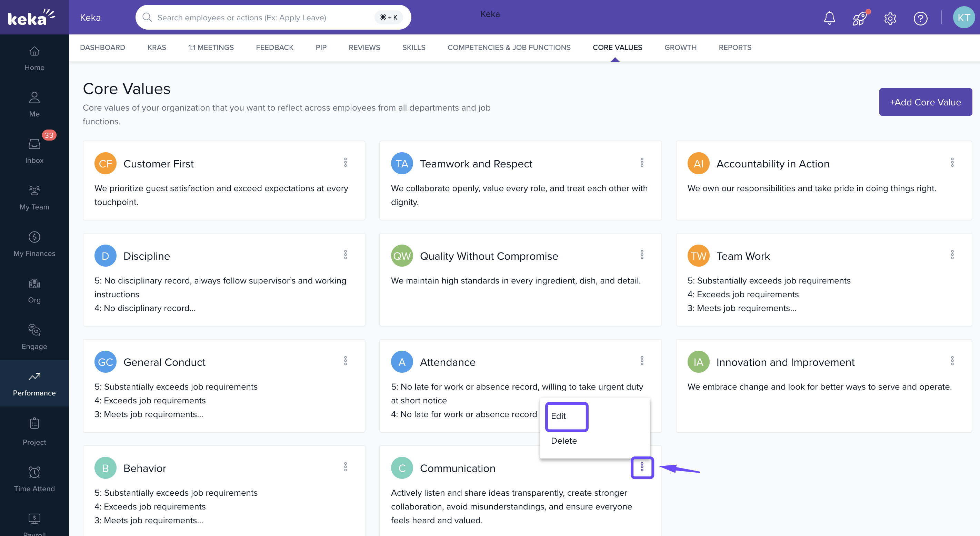
Task: Open Behavior card three-dot menu
Action: (x=346, y=467)
